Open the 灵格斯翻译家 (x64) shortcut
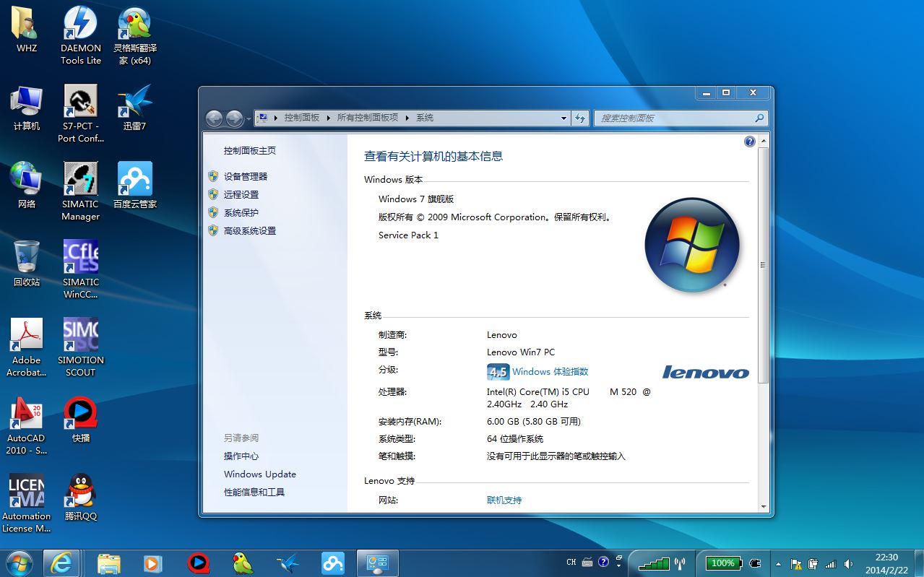924x577 pixels. tap(135, 35)
